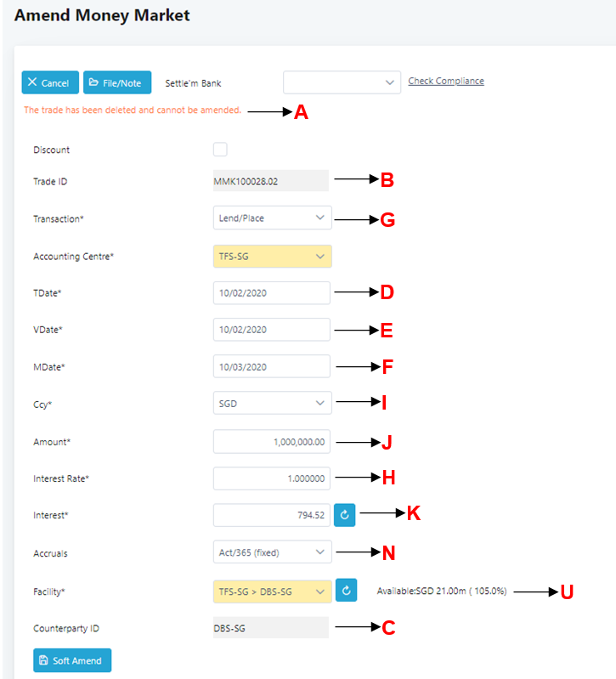This screenshot has width=616, height=679.
Task: Open the Ccy currency SGD dropdown
Action: click(272, 404)
